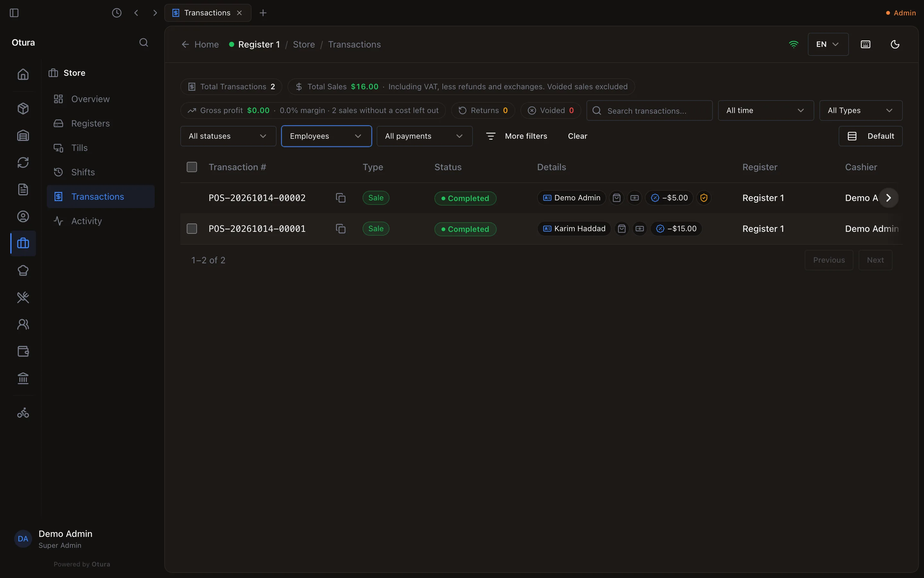Open the All statuses dropdown
The height and width of the screenshot is (578, 924).
pyautogui.click(x=228, y=136)
